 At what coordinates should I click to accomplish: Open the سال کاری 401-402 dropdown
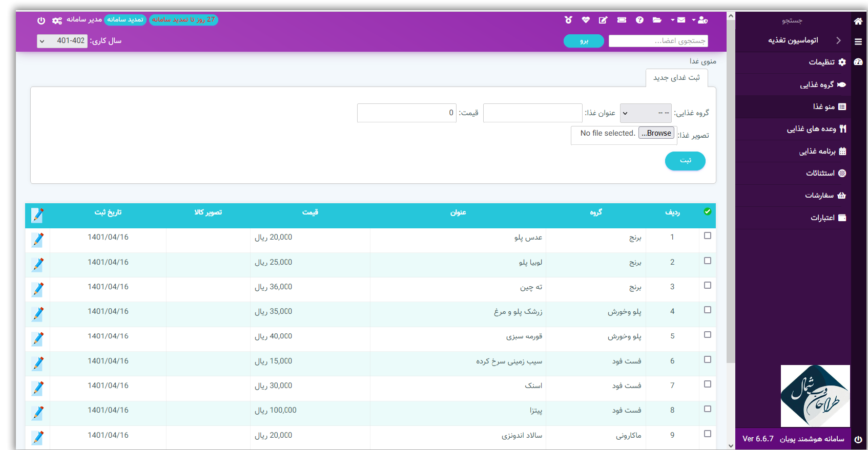tap(62, 41)
